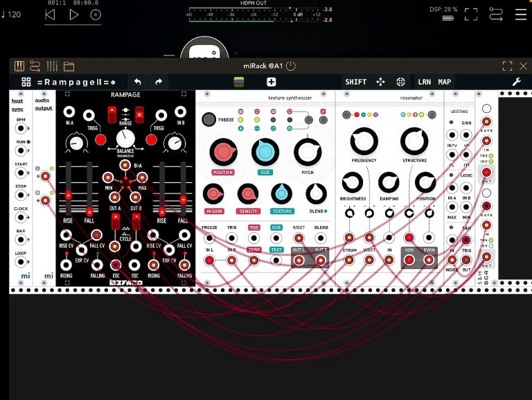Viewport: 532px width, 400px height.
Task: Click the Rampage IN A jack
Action: coord(69,112)
